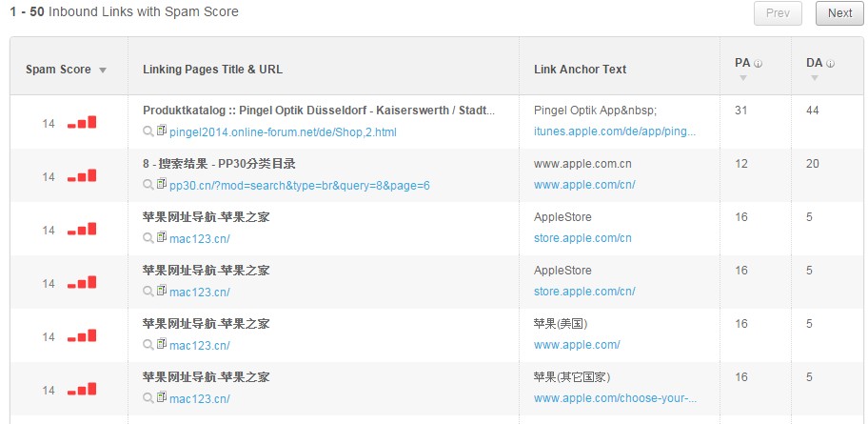Open mac123.cn/ link in the 苹果(美国) row
868x424 pixels.
coord(199,346)
